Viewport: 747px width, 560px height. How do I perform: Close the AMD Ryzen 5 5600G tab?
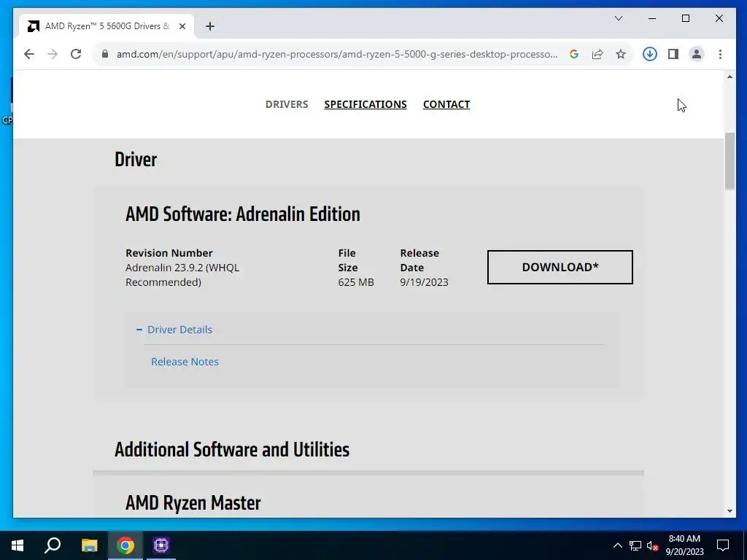tap(182, 26)
